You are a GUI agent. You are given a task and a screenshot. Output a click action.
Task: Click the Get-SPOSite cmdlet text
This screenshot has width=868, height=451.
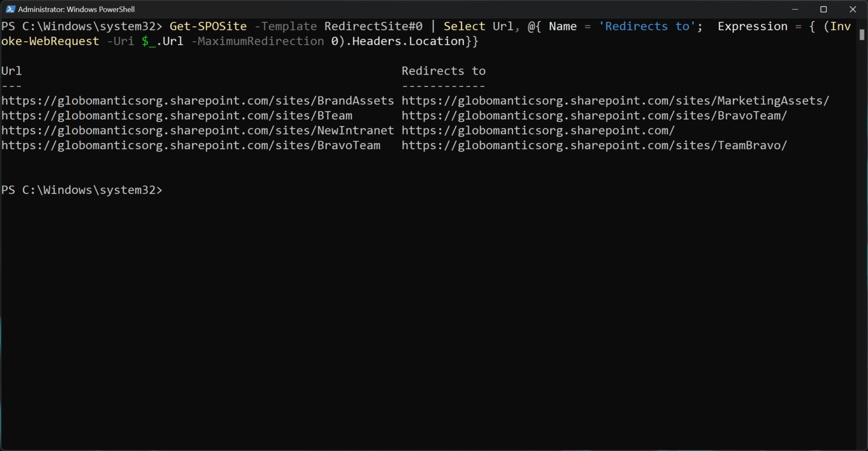[x=208, y=26]
